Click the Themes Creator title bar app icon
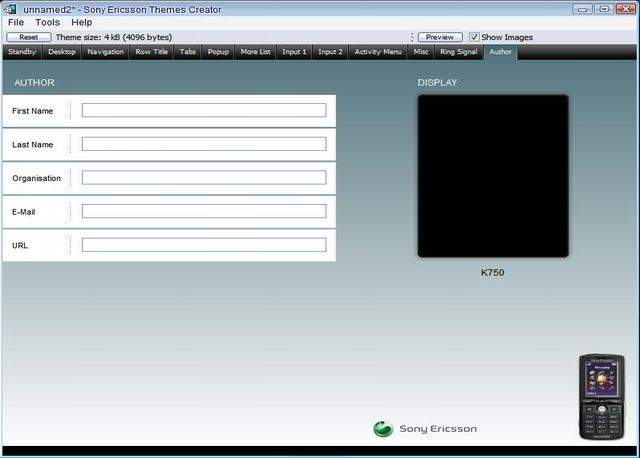This screenshot has width=640, height=458. click(10, 9)
